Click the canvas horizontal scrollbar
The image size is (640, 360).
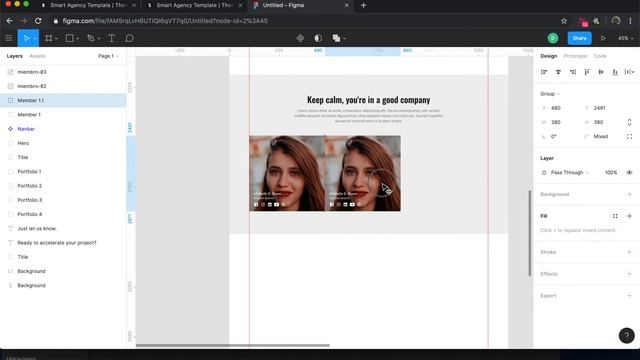tap(233, 345)
